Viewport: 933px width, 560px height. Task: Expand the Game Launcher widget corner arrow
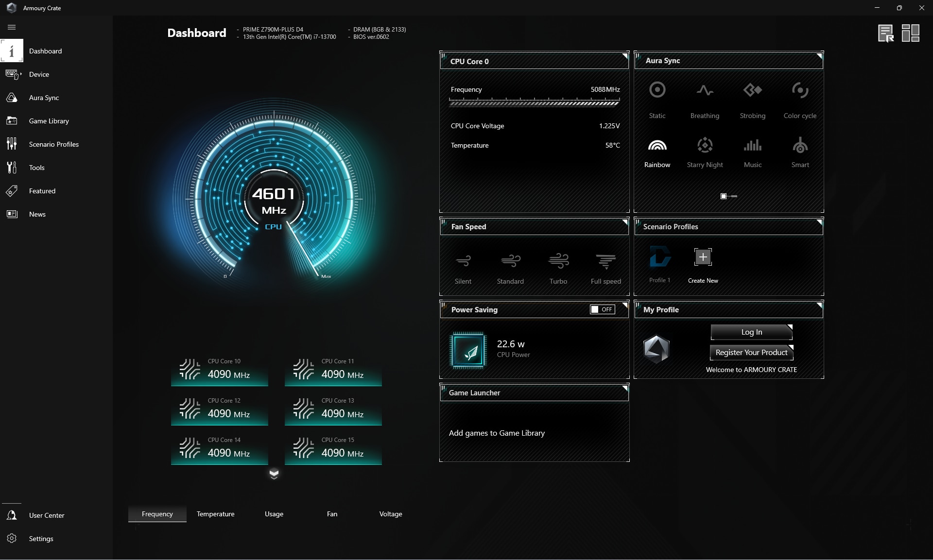click(625, 389)
